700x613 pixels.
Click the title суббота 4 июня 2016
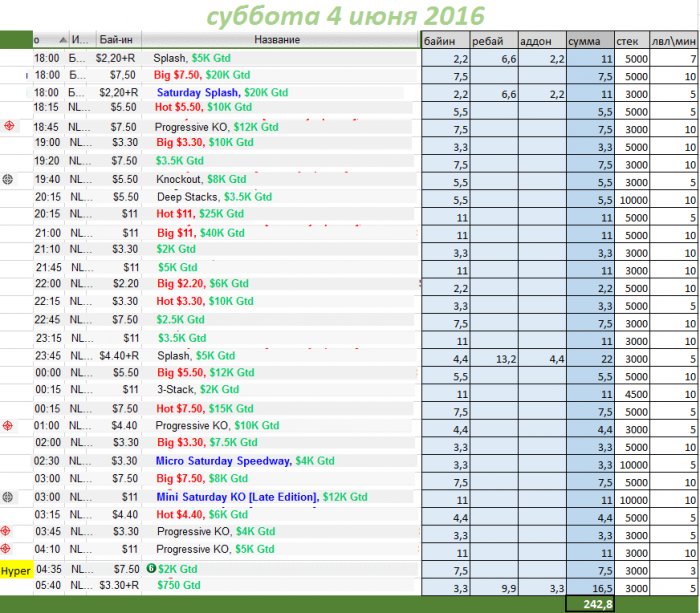click(345, 16)
